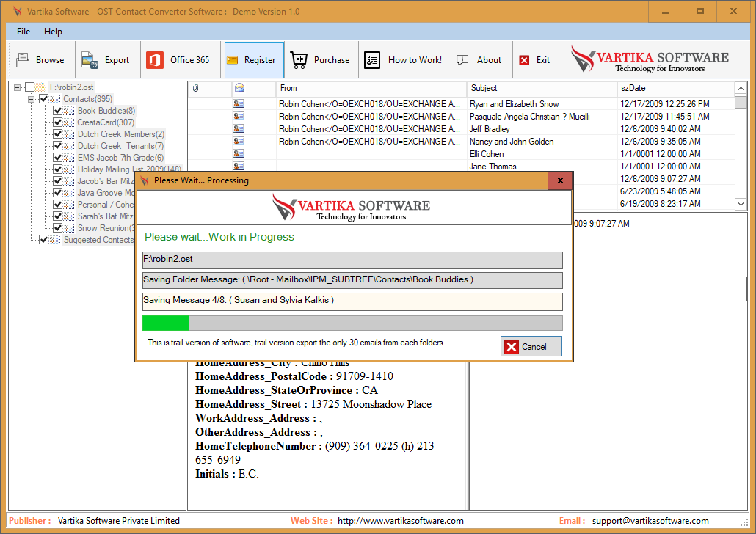The height and width of the screenshot is (534, 756).
Task: Sort by the Subject column header
Action: (x=542, y=88)
